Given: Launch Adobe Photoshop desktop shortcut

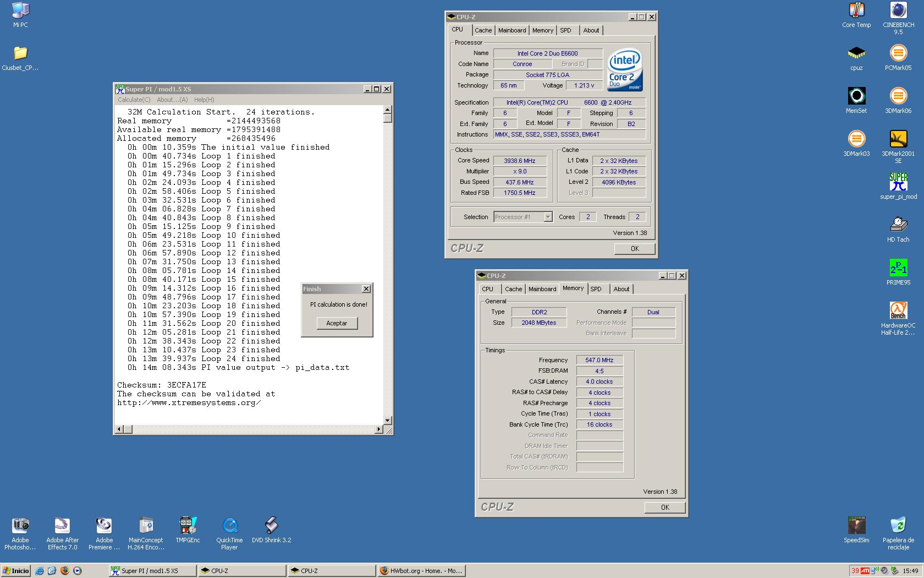Looking at the screenshot, I should click(20, 533).
